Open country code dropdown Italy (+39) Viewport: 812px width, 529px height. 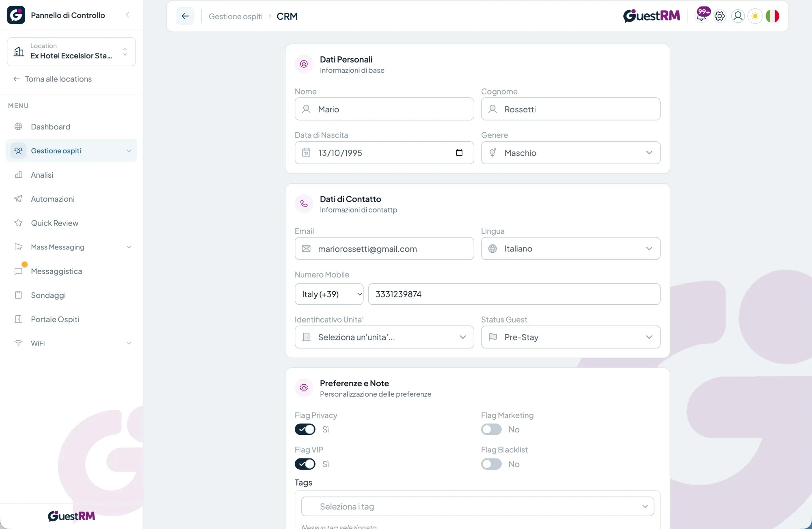coord(329,294)
